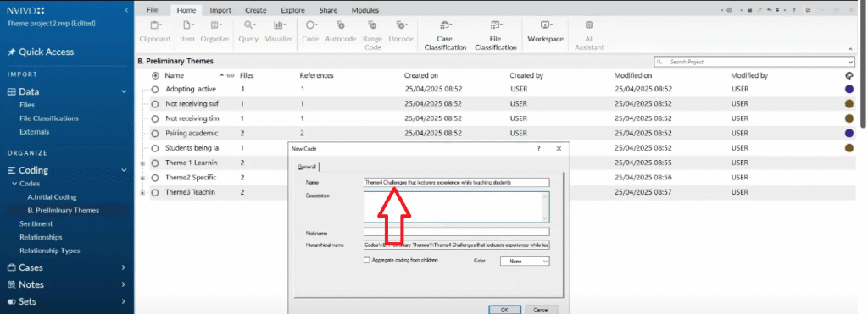
Task: Expand the Notes section in sidebar
Action: pos(124,284)
